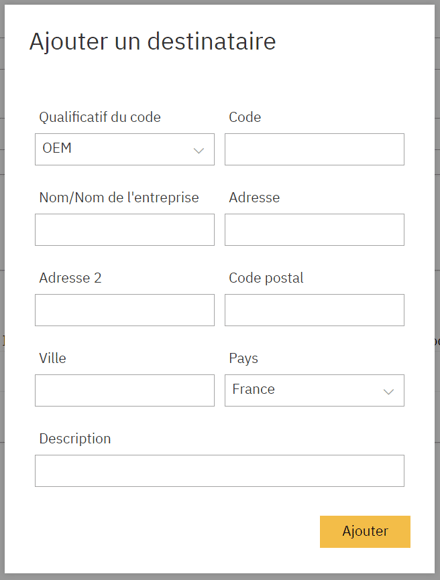Click the wide Description input field
Image resolution: width=440 pixels, height=580 pixels.
pos(220,471)
